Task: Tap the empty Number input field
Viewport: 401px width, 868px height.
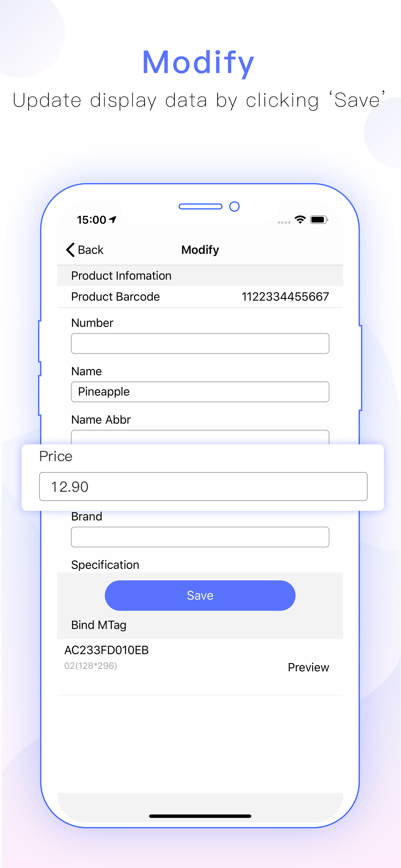Action: tap(200, 343)
